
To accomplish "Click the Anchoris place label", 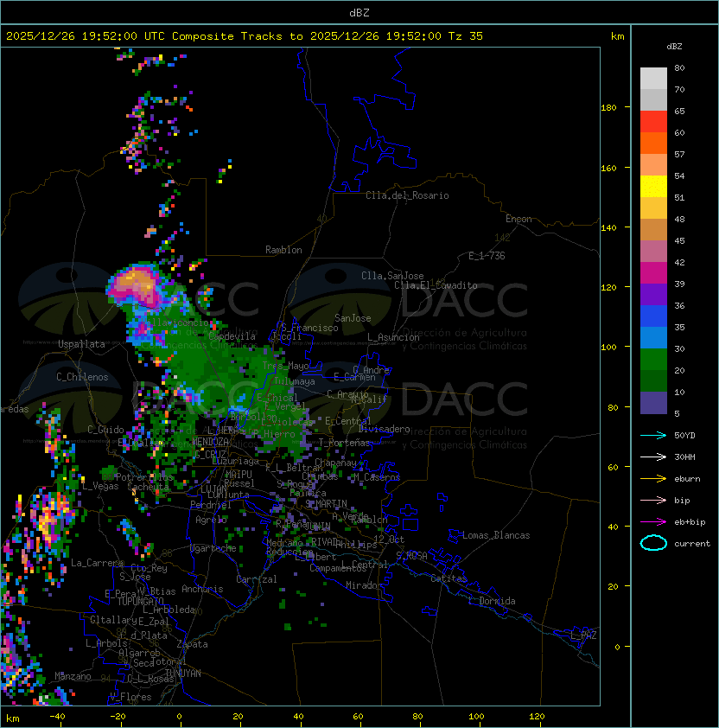I will (x=202, y=589).
